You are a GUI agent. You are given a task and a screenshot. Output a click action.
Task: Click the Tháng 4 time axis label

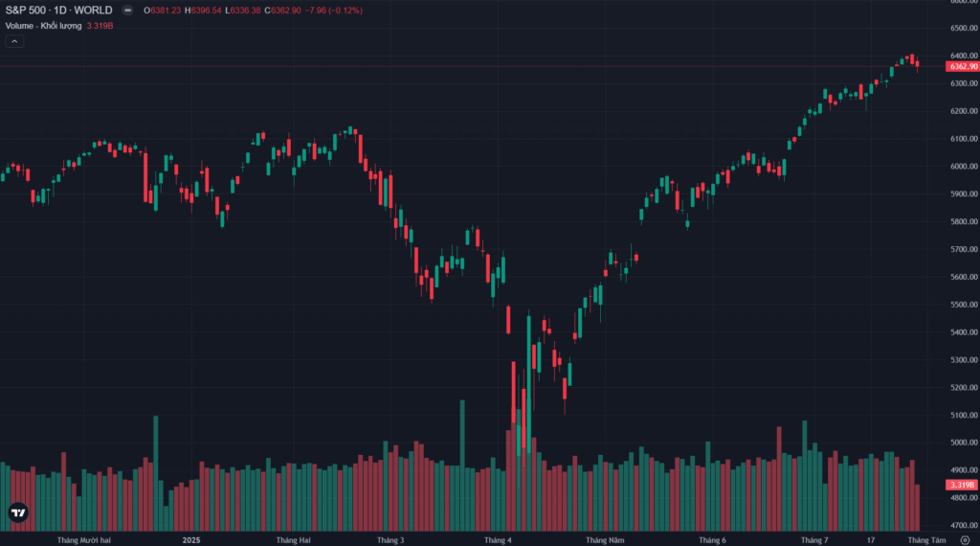(x=498, y=540)
